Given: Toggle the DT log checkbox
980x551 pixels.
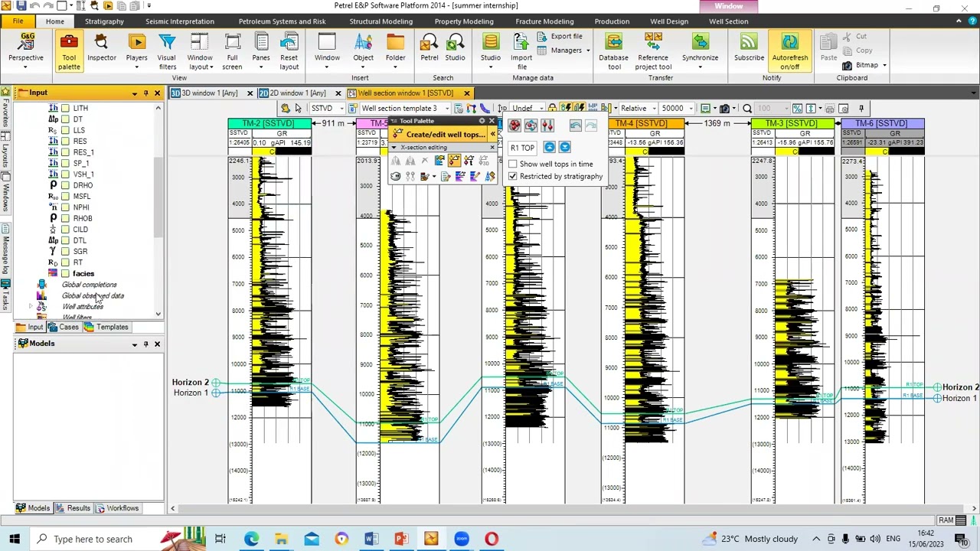Looking at the screenshot, I should click(65, 119).
